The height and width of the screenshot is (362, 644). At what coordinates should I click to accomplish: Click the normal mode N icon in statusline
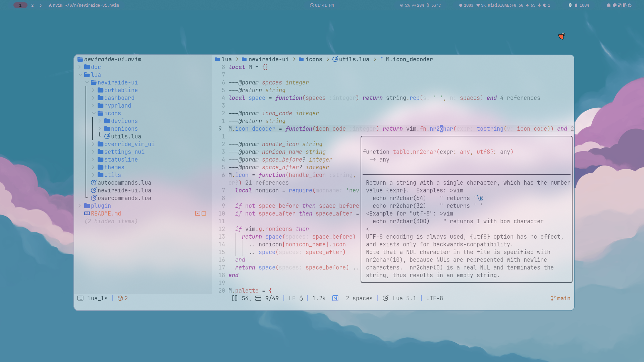click(335, 298)
